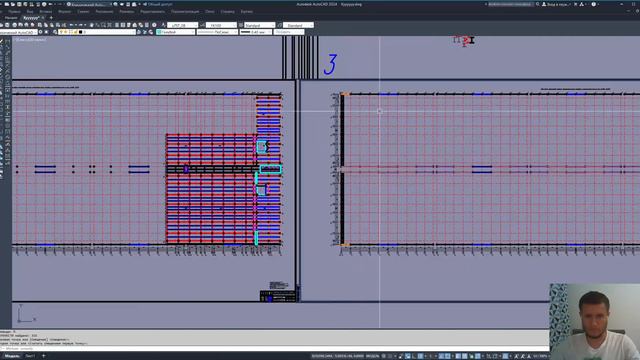Open the QuickCalc calculator icon
The width and height of the screenshot is (640, 360).
click(147, 25)
